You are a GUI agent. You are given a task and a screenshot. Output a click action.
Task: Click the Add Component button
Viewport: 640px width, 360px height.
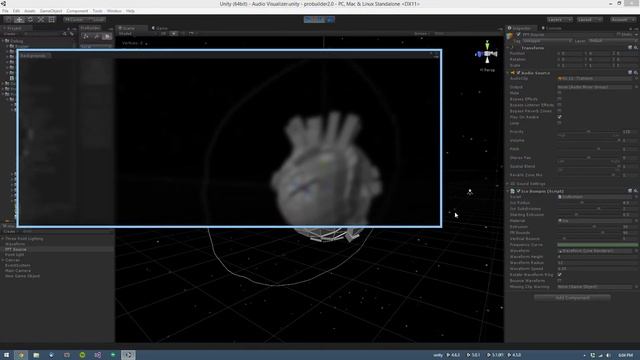(572, 298)
